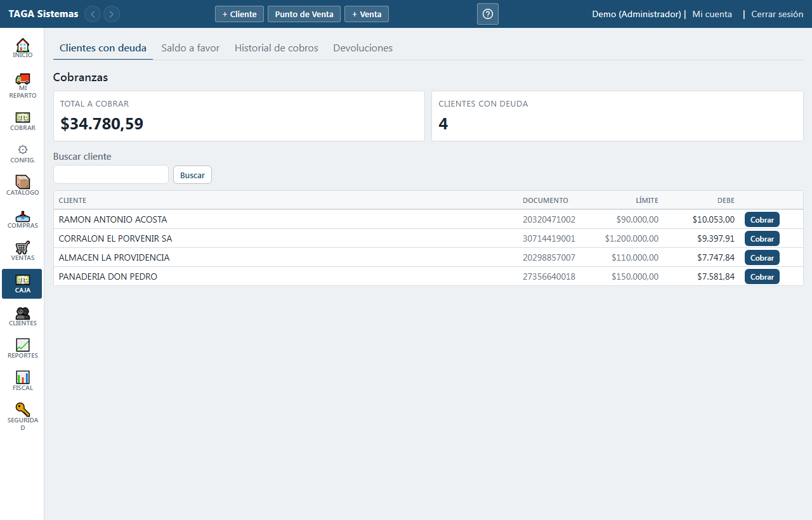Image resolution: width=812 pixels, height=520 pixels.
Task: Click Cobrar for Ramon Antonio Acosta
Action: pyautogui.click(x=762, y=219)
